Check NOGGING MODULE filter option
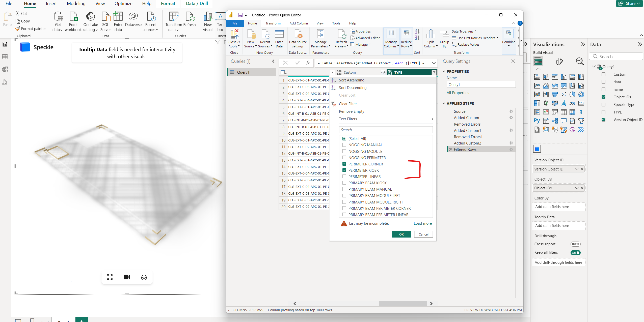644x322 pixels. [344, 151]
